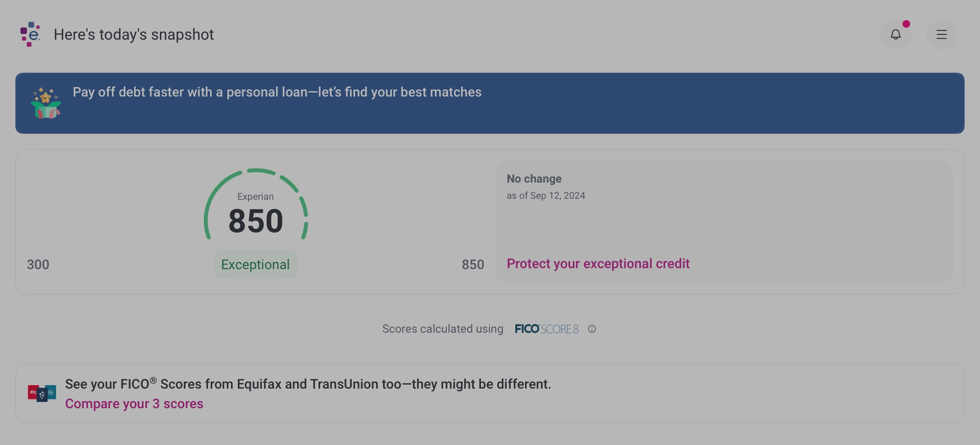Image resolution: width=980 pixels, height=445 pixels.
Task: Click the 300 minimum score label
Action: 38,265
